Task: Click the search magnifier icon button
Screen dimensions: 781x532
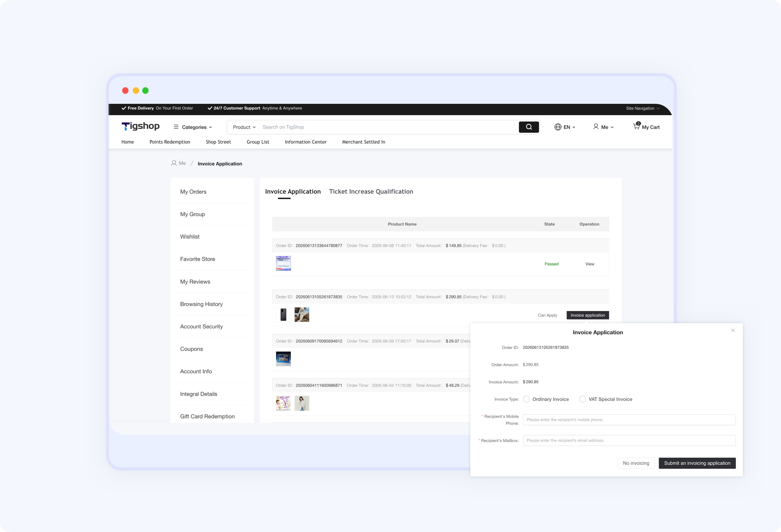Action: tap(529, 127)
